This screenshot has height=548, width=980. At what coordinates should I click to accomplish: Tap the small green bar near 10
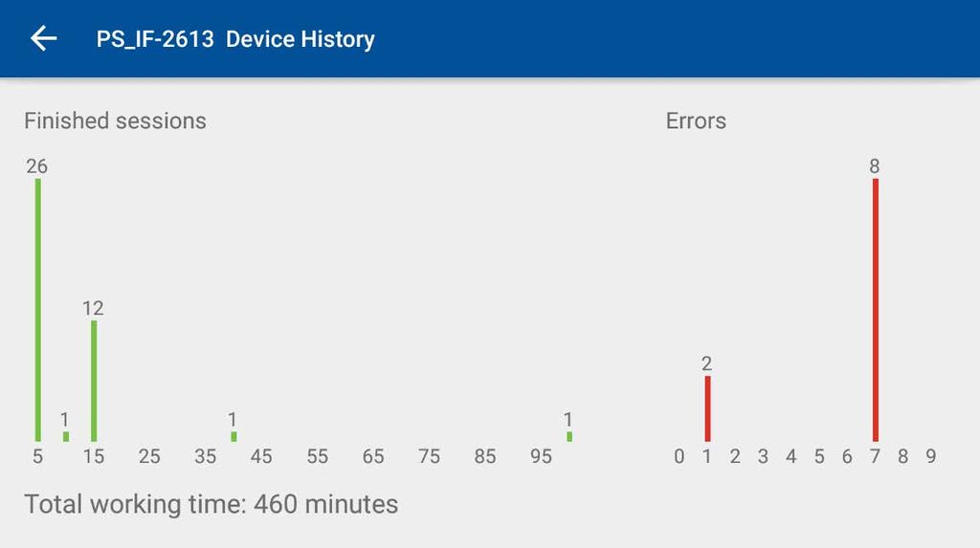(x=66, y=437)
